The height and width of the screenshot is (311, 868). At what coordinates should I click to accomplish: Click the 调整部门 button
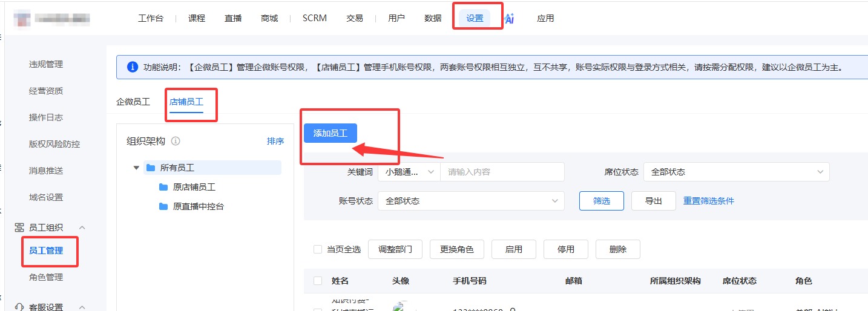point(395,249)
